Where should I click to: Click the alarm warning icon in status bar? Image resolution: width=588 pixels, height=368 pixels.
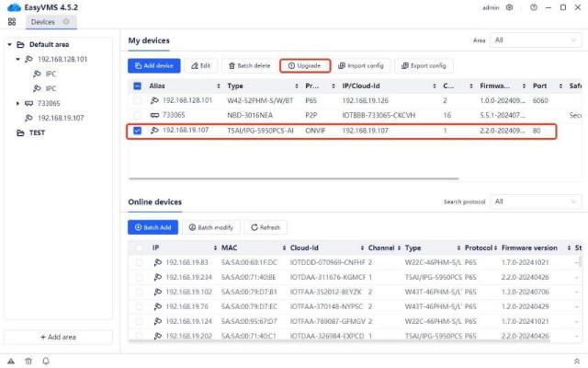(11, 361)
